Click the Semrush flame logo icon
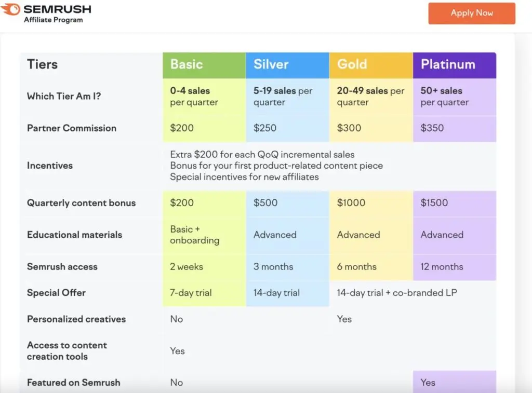The width and height of the screenshot is (532, 393). point(10,9)
